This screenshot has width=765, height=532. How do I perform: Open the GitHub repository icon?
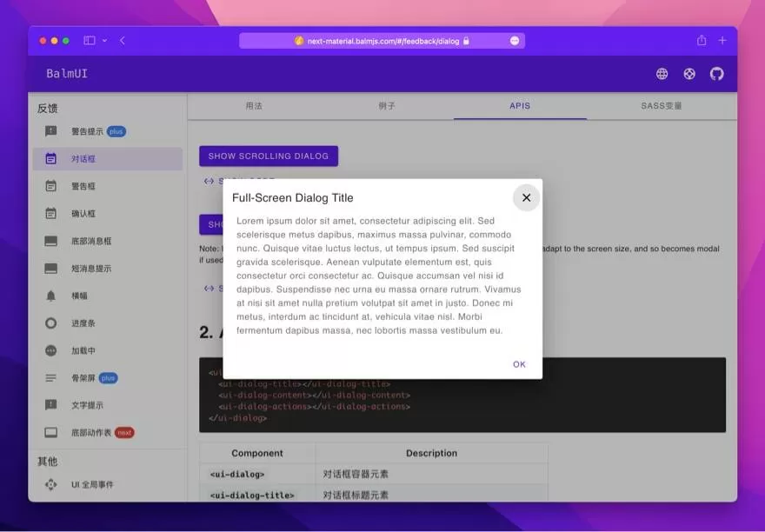(x=716, y=74)
